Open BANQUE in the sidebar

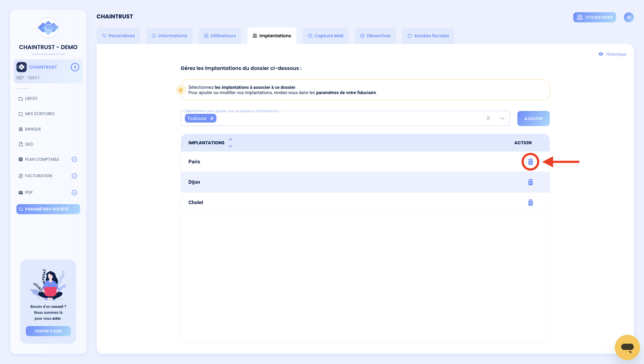click(x=30, y=129)
